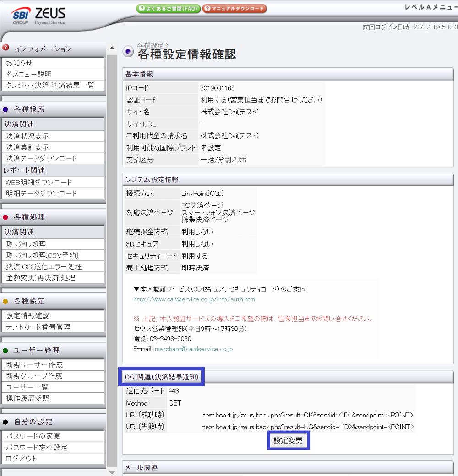Screen dimensions: 458x476
Task: Open the cardservice.co.jp auth.html link
Action: [195, 299]
